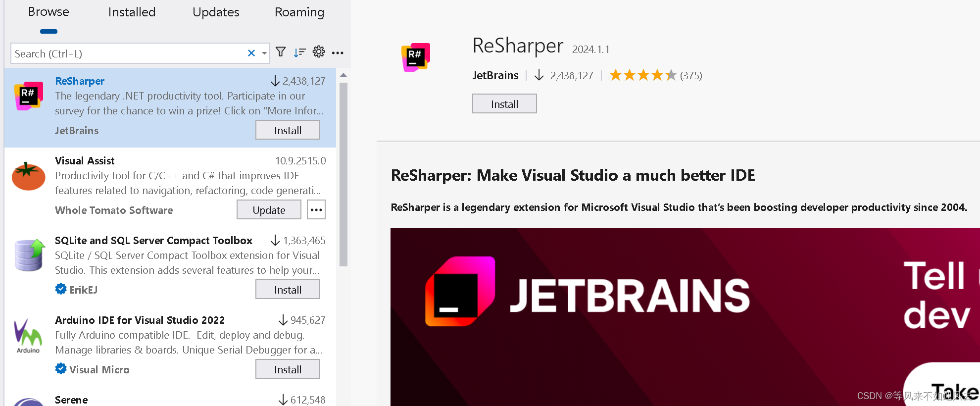Click Arduino IDE download count 945,627

pyautogui.click(x=308, y=320)
